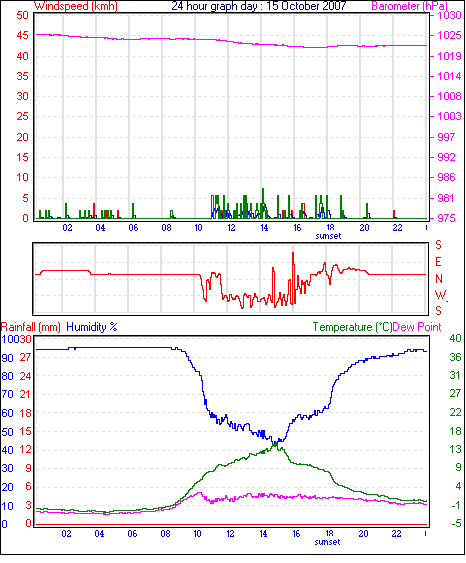Click the E wind direction label
The height and width of the screenshot is (563, 466).
(x=438, y=262)
